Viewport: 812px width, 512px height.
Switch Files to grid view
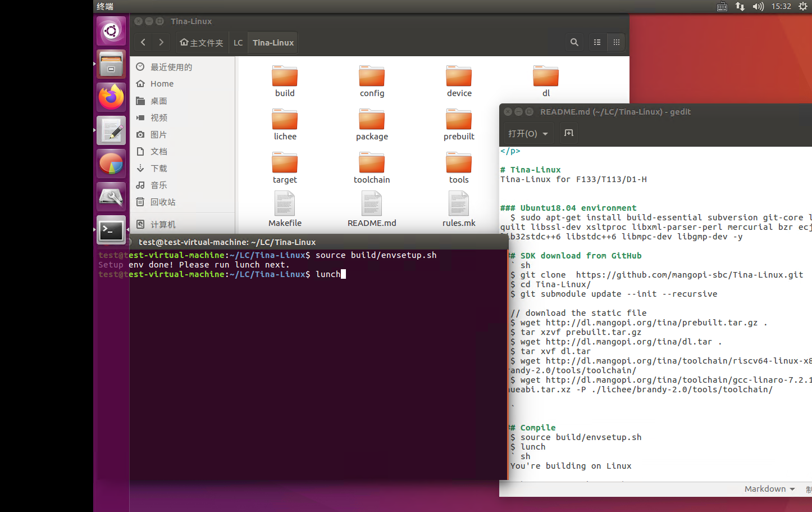click(616, 42)
